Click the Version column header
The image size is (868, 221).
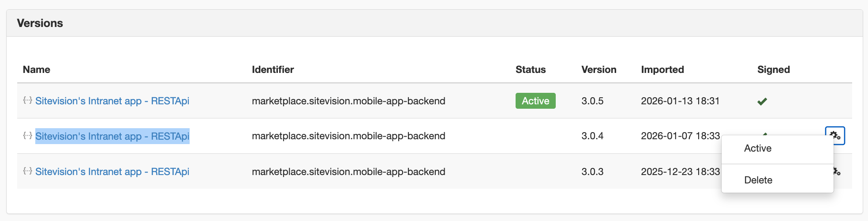599,69
